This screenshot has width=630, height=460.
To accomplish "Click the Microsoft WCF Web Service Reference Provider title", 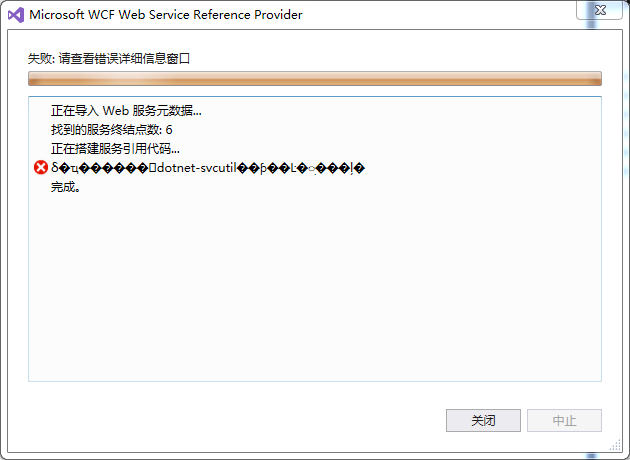I will coord(166,15).
